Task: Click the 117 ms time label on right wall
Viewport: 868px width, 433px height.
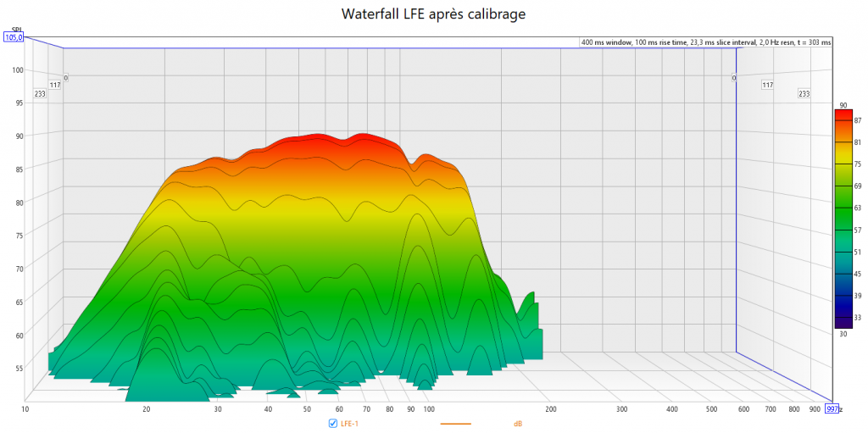Action: coord(767,85)
